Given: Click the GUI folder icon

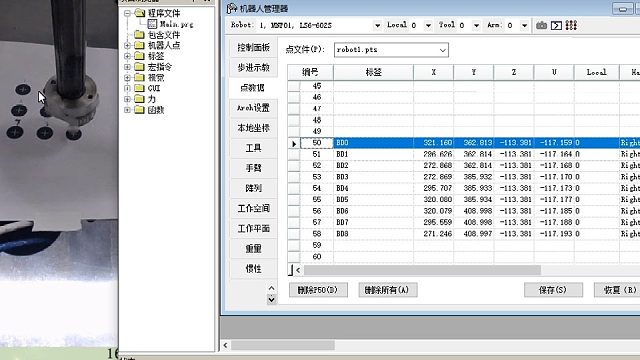Looking at the screenshot, I should (x=140, y=88).
